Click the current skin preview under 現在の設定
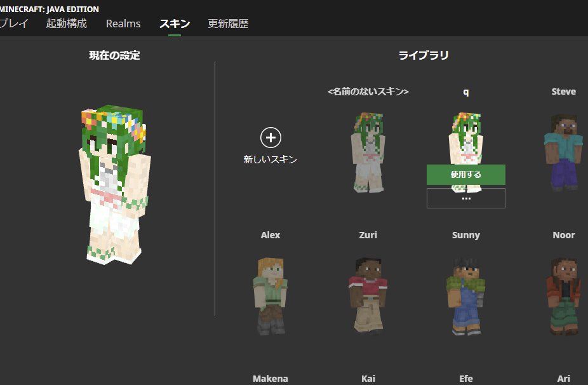Image resolution: width=588 pixels, height=385 pixels. point(114,185)
